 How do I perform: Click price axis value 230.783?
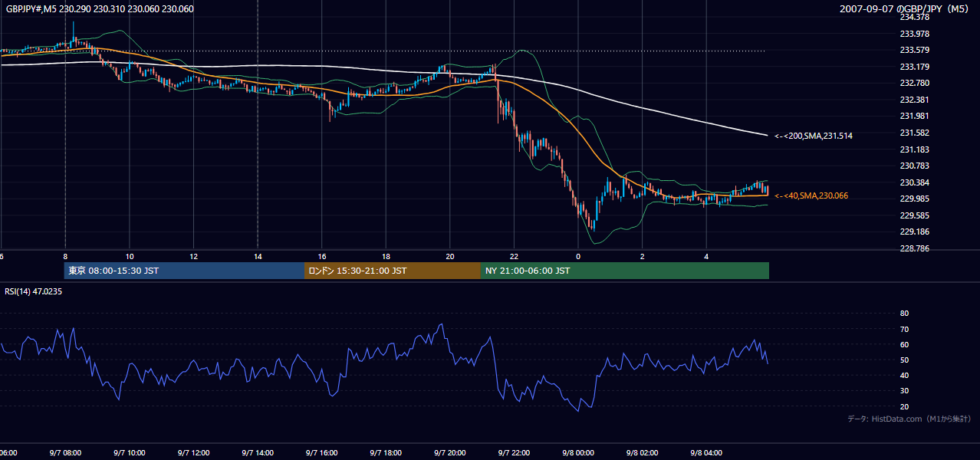click(913, 166)
